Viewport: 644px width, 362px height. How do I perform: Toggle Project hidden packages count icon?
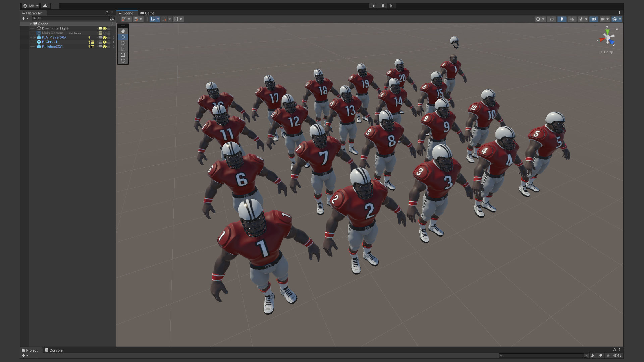(617, 356)
